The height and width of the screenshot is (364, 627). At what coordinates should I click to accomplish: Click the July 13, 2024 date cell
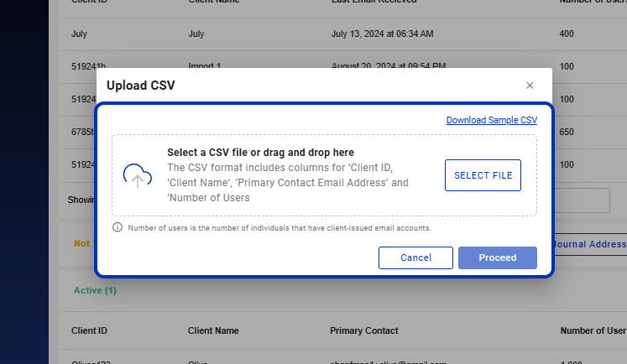click(382, 34)
